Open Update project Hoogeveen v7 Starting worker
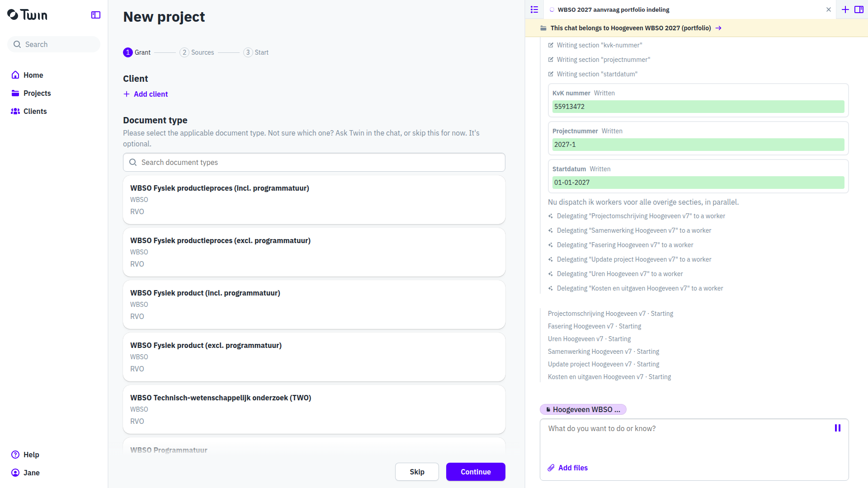This screenshot has height=488, width=868. click(x=604, y=364)
